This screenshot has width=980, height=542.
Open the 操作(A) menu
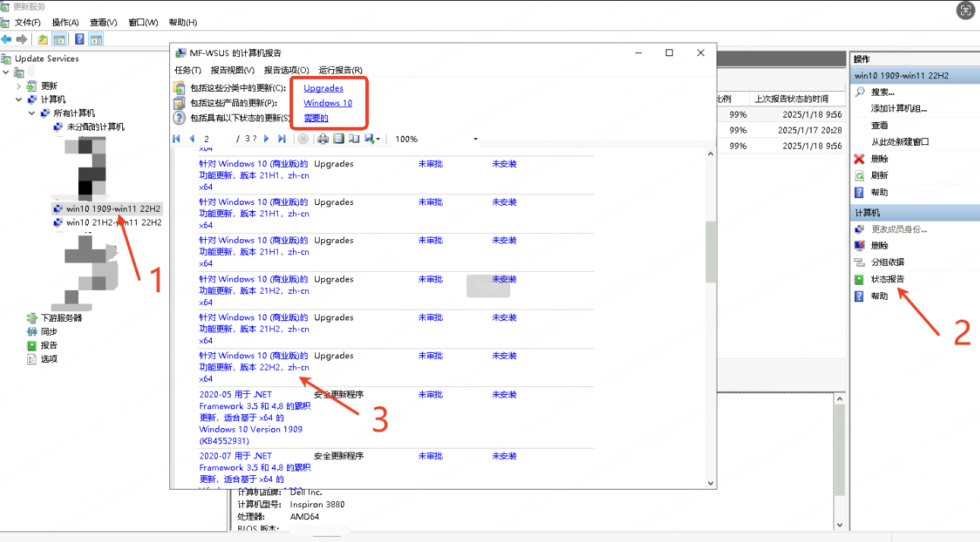click(65, 23)
